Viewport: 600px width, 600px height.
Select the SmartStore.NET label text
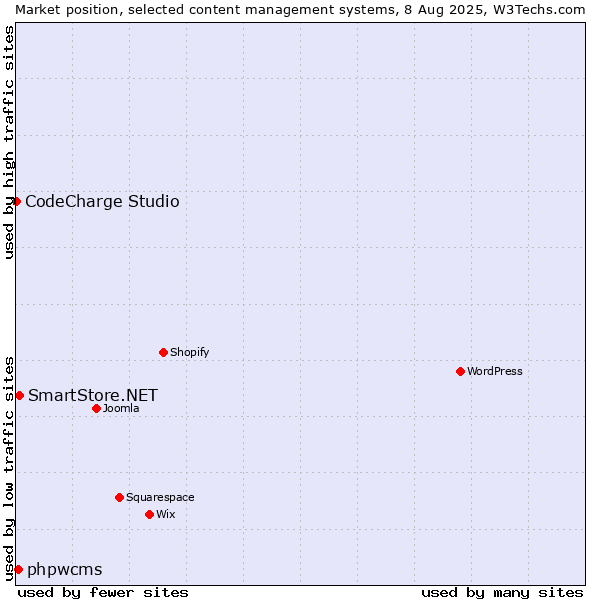click(93, 395)
